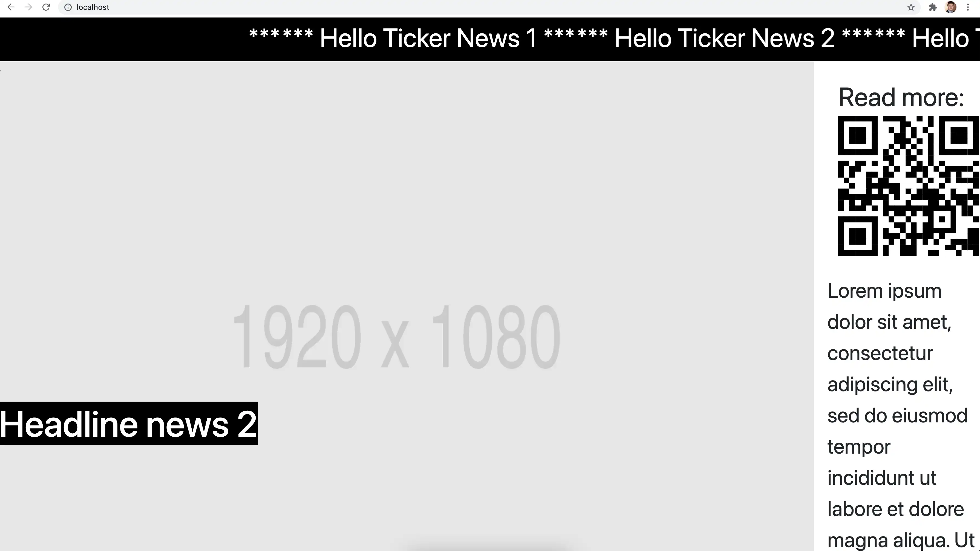The height and width of the screenshot is (551, 980).
Task: Click the localhost address bar input
Action: 94,7
